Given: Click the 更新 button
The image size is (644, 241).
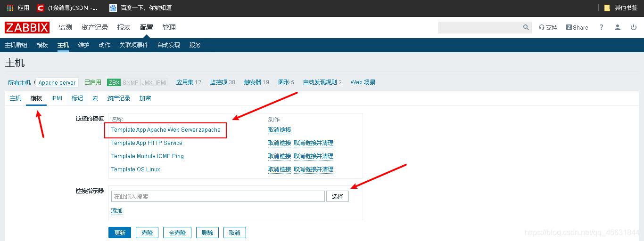Looking at the screenshot, I should [120, 233].
